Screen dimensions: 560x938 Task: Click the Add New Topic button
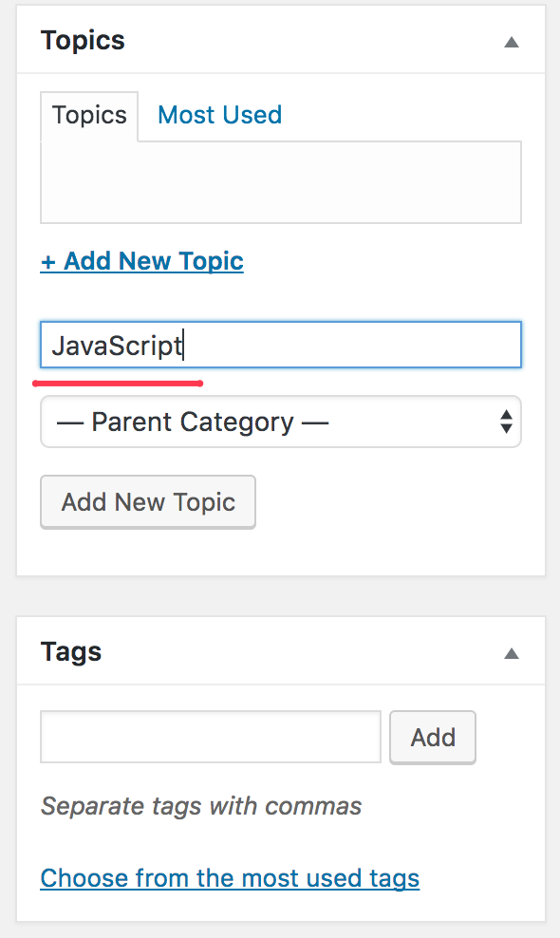[148, 502]
